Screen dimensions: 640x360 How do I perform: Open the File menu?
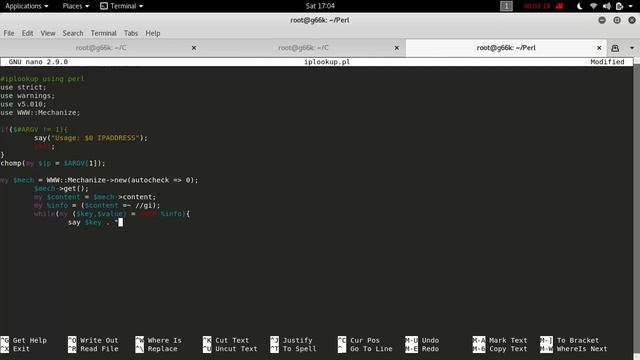pyautogui.click(x=9, y=33)
